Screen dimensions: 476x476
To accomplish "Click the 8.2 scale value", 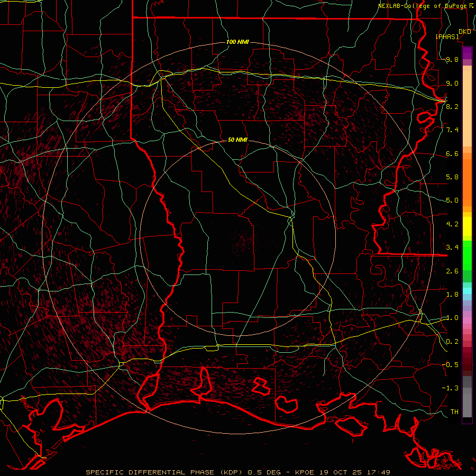I will click(452, 106).
